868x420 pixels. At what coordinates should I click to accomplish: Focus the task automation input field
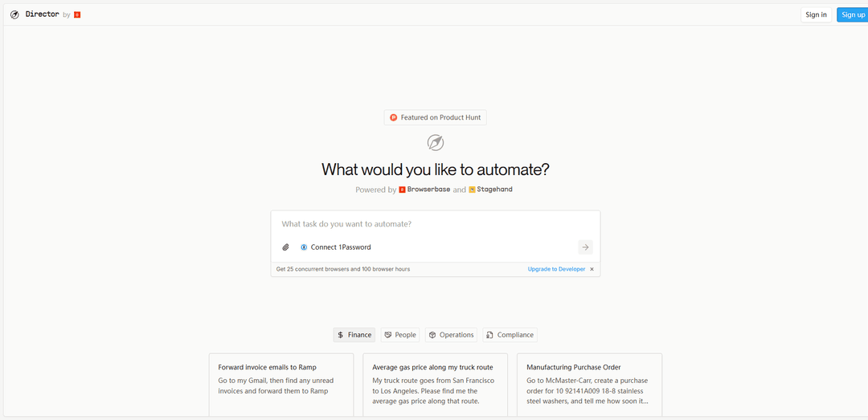[x=435, y=224]
